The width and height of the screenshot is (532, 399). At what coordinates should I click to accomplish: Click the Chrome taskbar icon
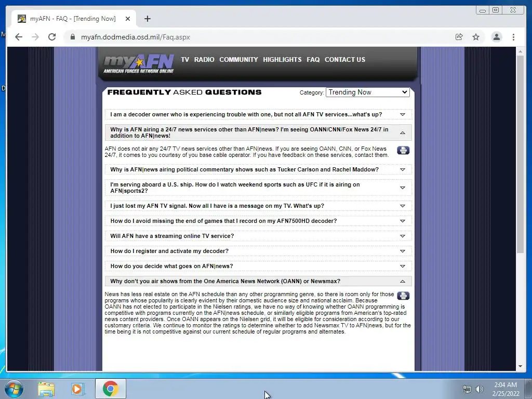click(111, 389)
